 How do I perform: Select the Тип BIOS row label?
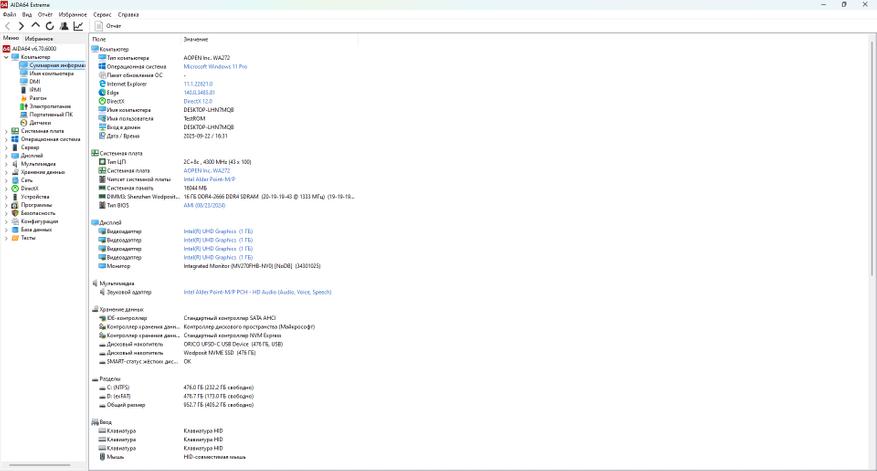(118, 205)
